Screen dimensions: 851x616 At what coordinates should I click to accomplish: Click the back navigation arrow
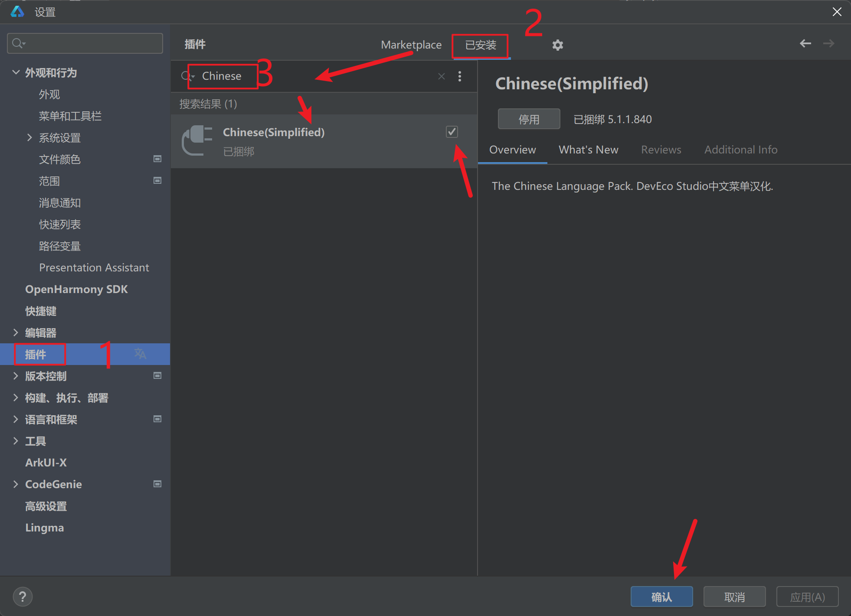point(805,43)
